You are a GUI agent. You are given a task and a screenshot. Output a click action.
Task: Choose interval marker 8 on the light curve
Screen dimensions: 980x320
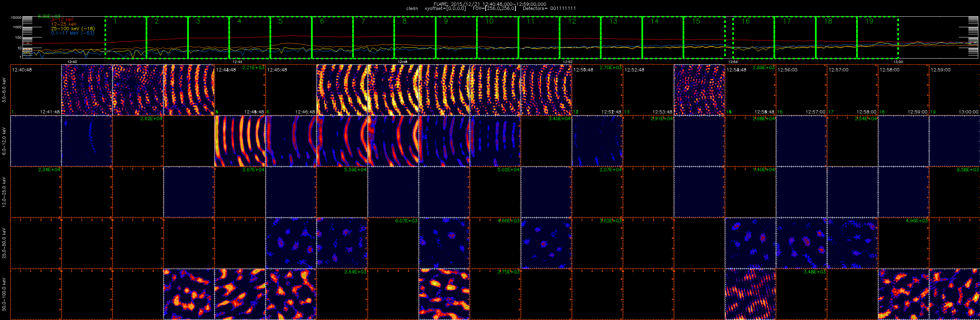(404, 21)
